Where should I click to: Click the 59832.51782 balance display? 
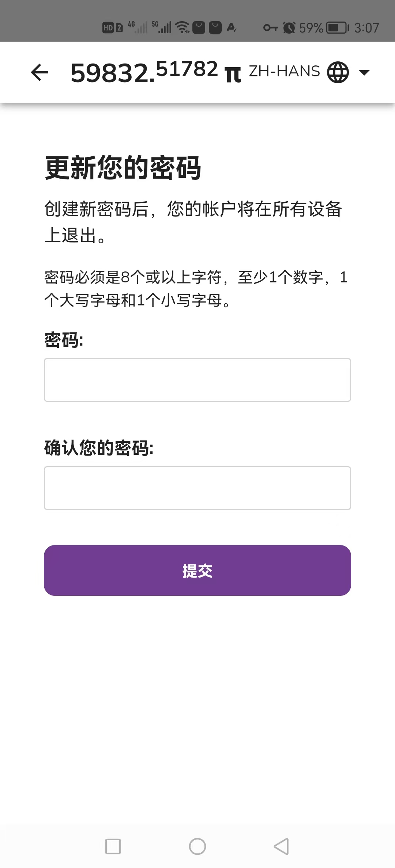click(x=144, y=72)
